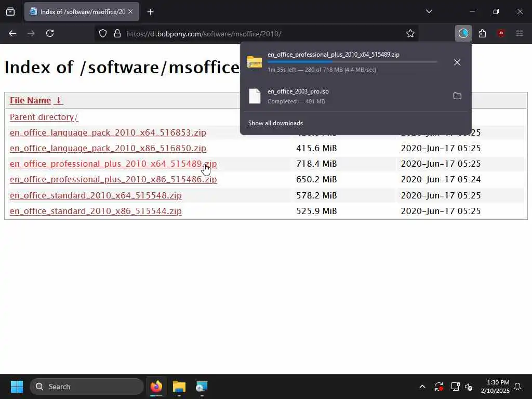Image resolution: width=532 pixels, height=399 pixels.
Task: Open network tray icon
Action: pos(455,387)
